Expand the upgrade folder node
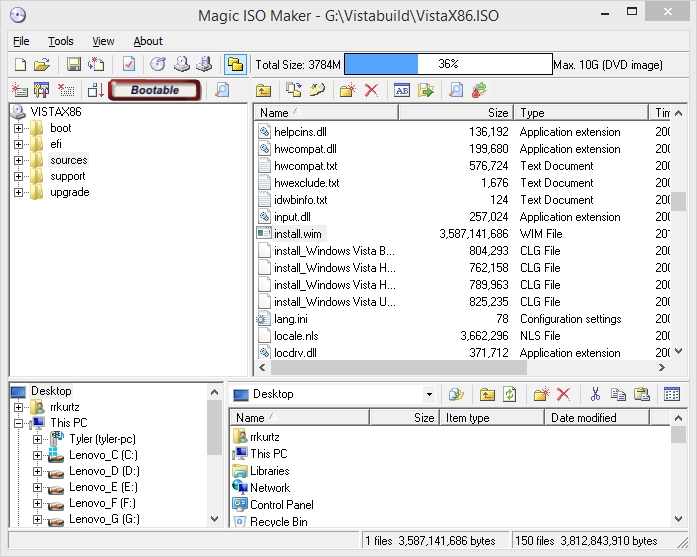 [x=18, y=192]
